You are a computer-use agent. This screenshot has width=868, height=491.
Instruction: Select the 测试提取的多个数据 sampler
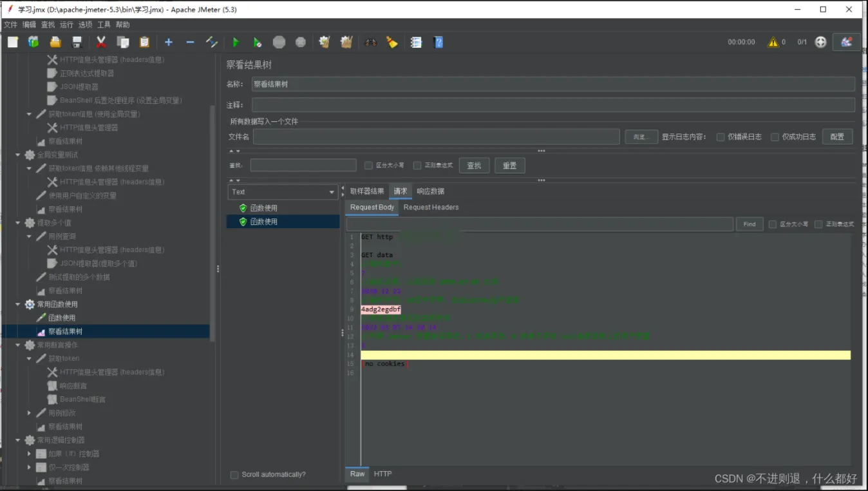79,277
